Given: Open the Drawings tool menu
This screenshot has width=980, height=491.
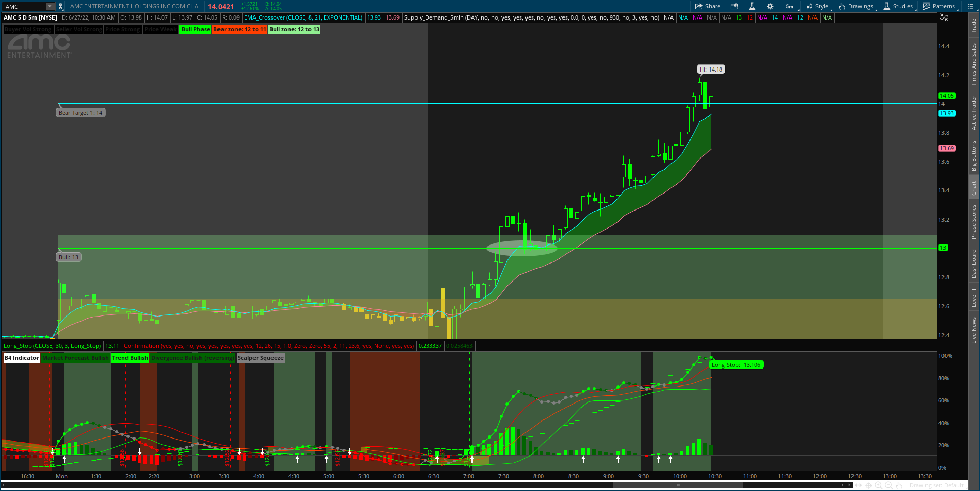Looking at the screenshot, I should coord(856,6).
